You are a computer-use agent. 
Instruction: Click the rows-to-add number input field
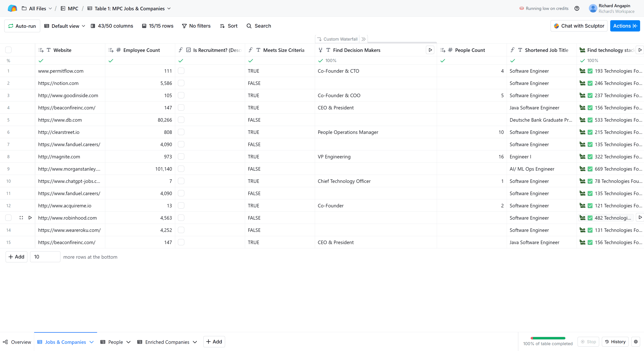tap(45, 257)
